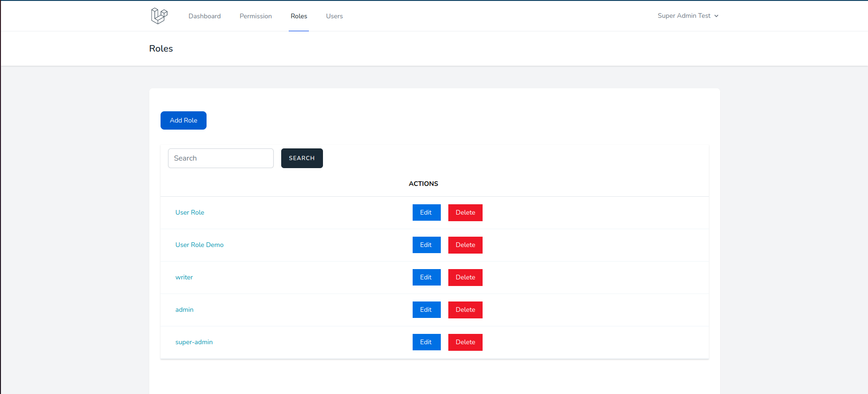Open the User Role link
Image resolution: width=868 pixels, height=394 pixels.
pos(190,213)
